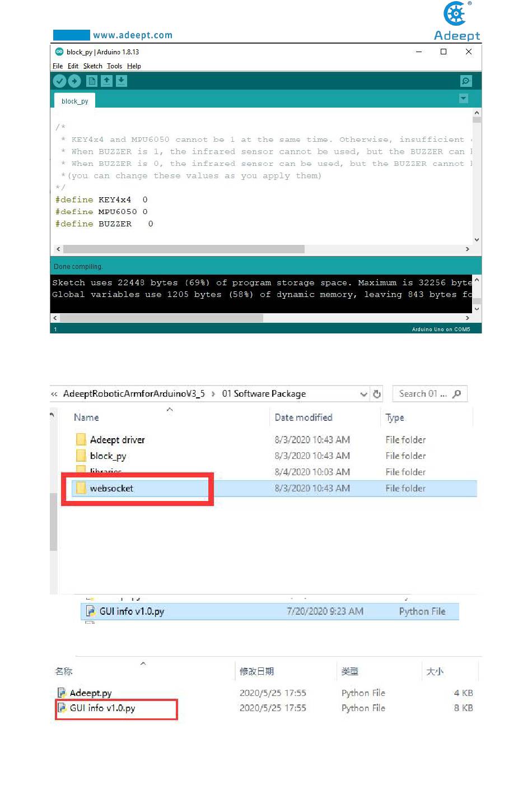532x789 pixels.
Task: Click the Done compiling status message
Action: coord(78,267)
